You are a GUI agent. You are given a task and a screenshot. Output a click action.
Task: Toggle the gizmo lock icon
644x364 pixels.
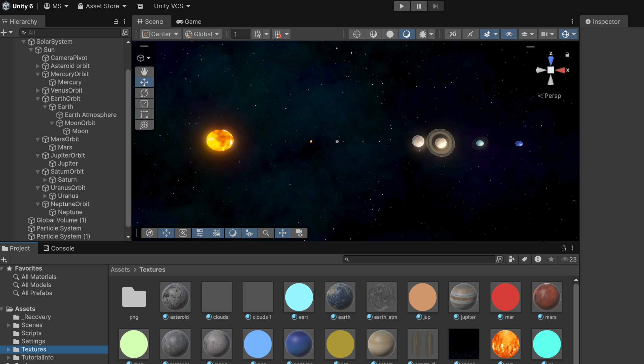click(567, 54)
